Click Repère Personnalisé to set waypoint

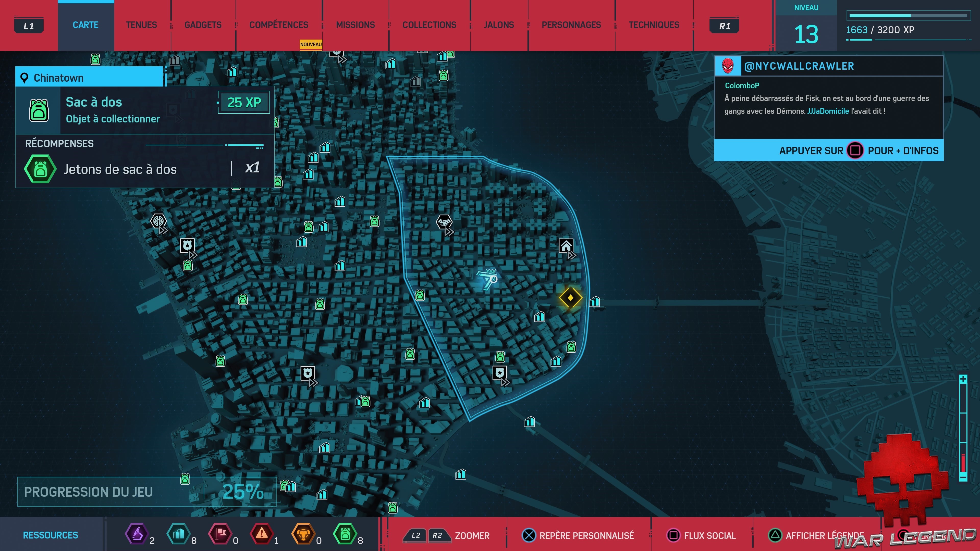(578, 535)
